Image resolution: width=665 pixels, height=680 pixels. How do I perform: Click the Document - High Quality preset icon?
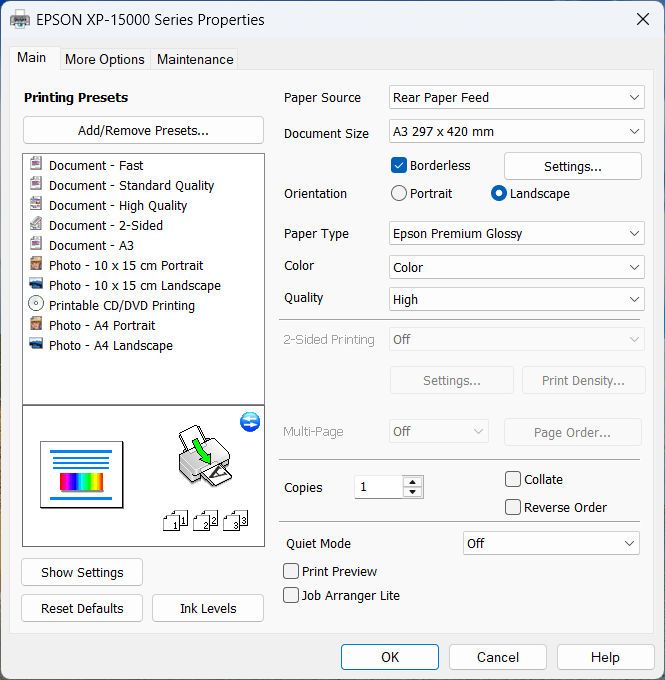click(x=36, y=203)
